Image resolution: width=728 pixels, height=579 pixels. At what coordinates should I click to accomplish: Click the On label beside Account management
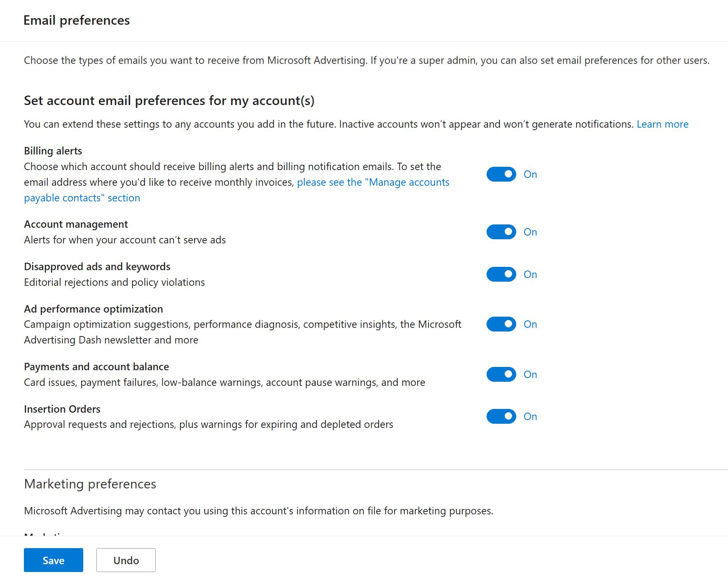(x=530, y=232)
